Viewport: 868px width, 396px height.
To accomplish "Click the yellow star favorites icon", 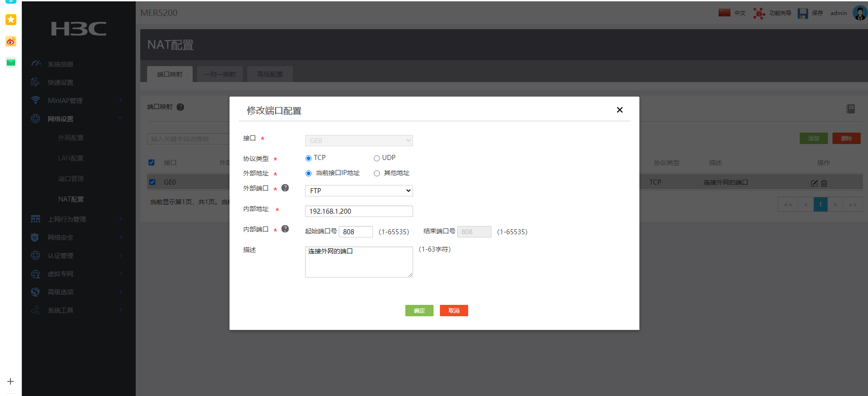I will pos(11,20).
